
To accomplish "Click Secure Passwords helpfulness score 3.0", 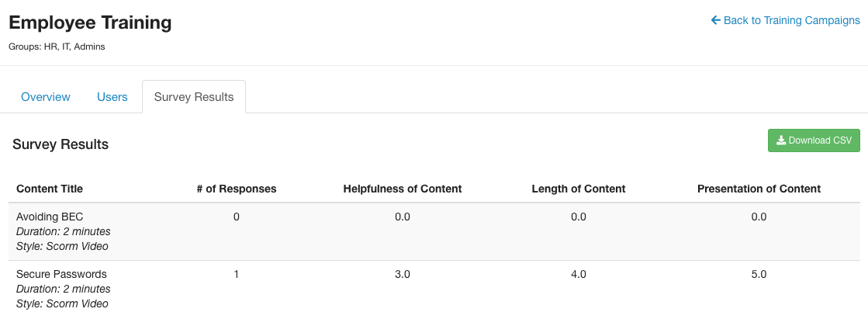I will pos(403,274).
